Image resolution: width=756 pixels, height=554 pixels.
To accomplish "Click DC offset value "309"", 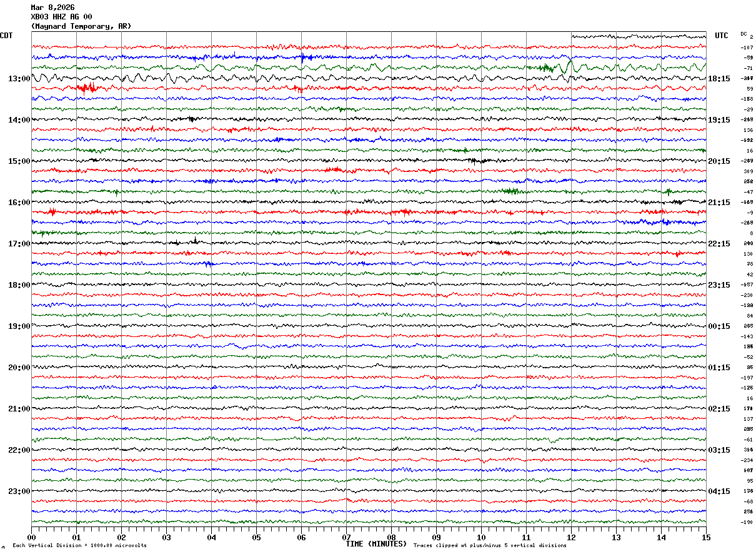I will 749,171.
